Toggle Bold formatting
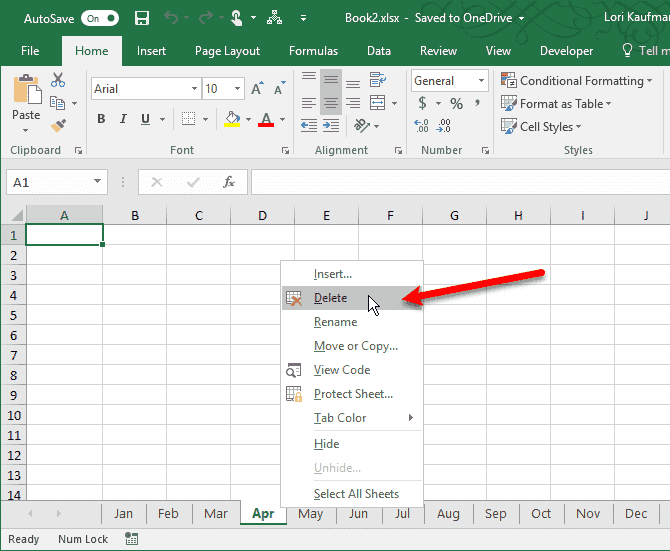Viewport: 670px width, 551px height. pos(101,120)
